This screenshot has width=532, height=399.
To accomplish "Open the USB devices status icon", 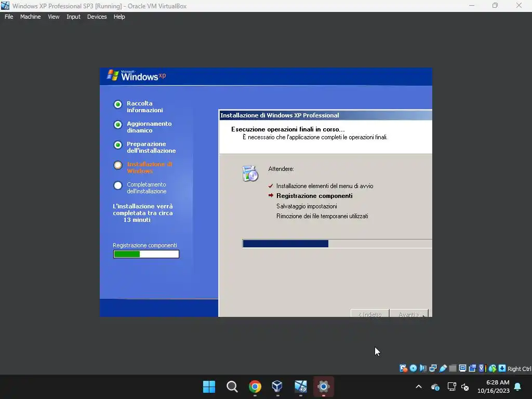I will click(443, 368).
